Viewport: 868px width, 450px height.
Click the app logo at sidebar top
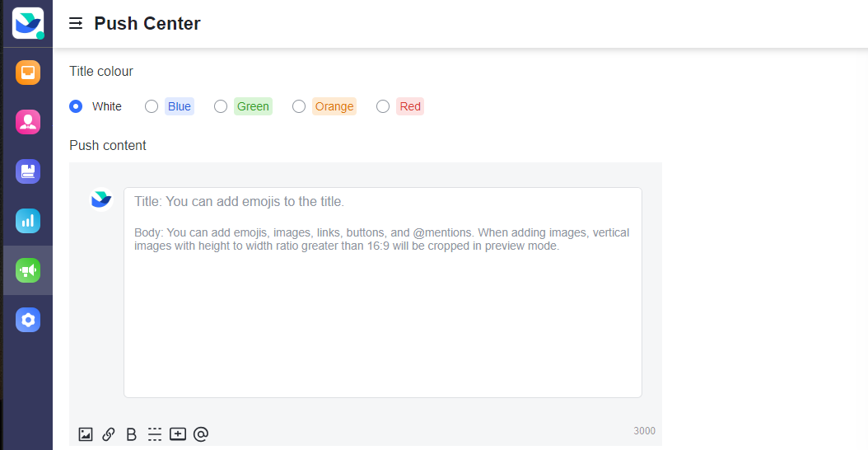[x=28, y=23]
